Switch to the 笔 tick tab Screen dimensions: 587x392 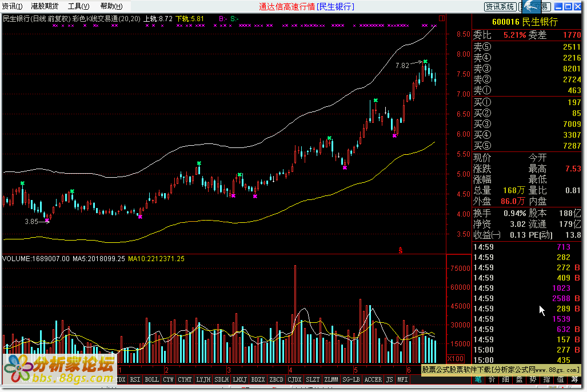(x=478, y=379)
